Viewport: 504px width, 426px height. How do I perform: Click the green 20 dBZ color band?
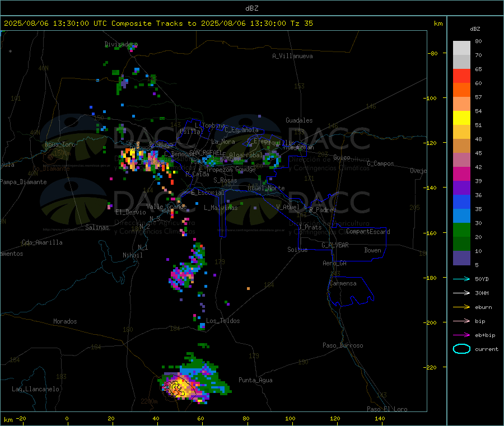[461, 230]
